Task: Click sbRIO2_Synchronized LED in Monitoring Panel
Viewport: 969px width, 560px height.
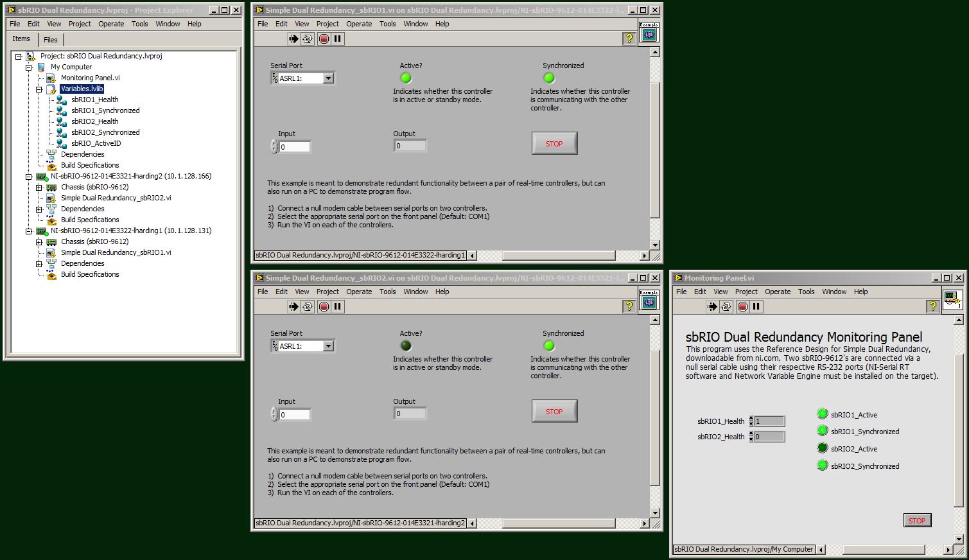Action: click(x=823, y=466)
